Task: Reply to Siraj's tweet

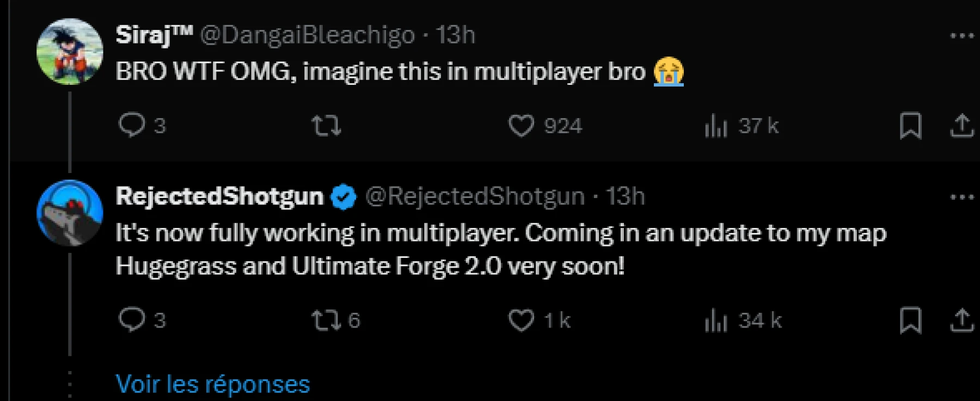Action: click(x=132, y=125)
